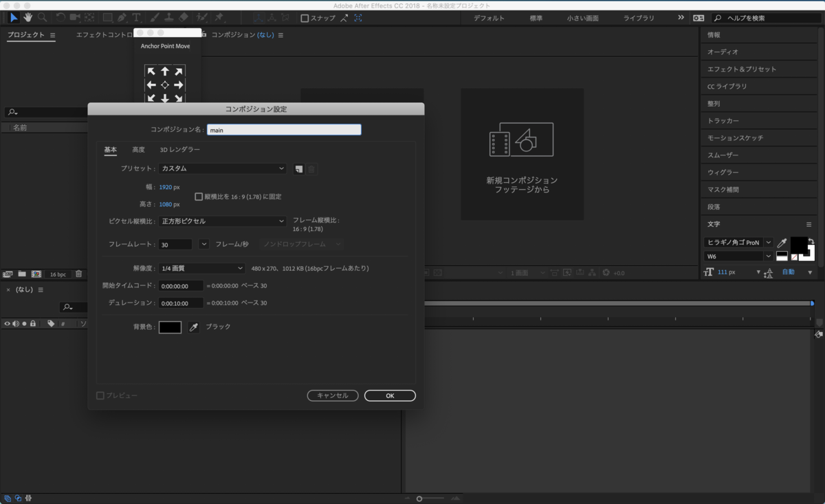Image resolution: width=825 pixels, height=504 pixels.
Task: Select the Unified Camera tool
Action: pos(75,17)
